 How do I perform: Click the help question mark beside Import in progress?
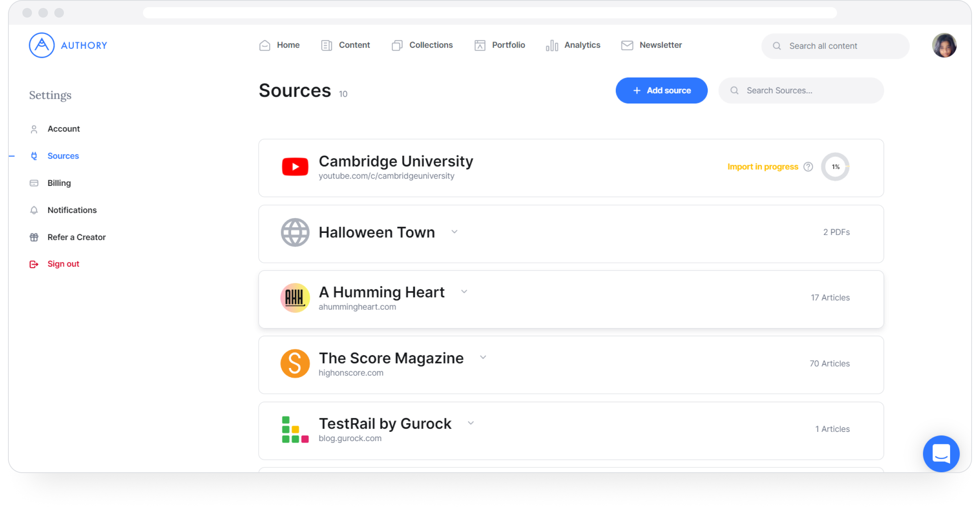tap(808, 167)
